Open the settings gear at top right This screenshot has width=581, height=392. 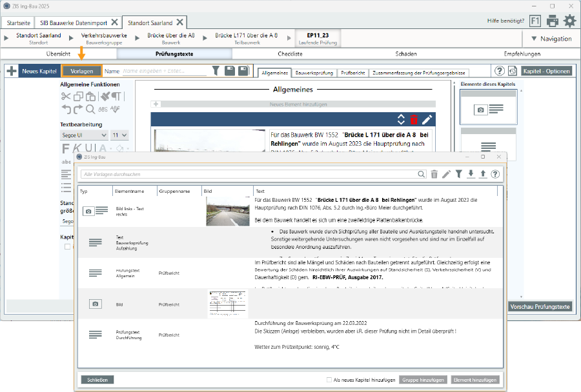click(569, 21)
